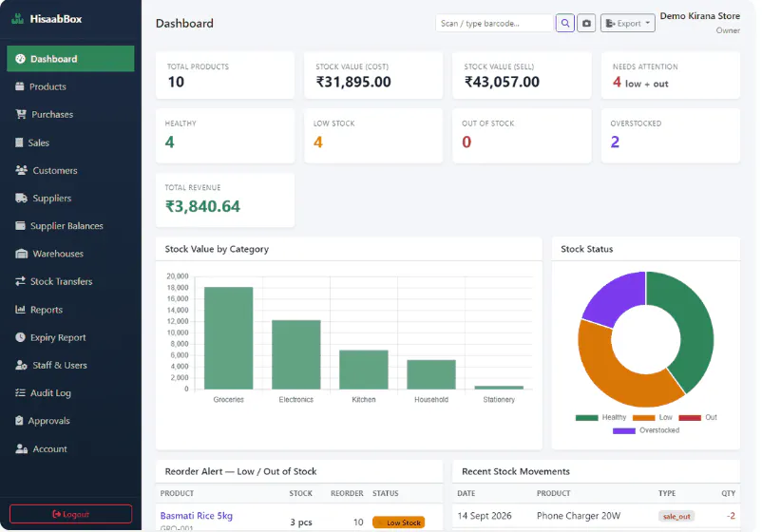The image size is (762, 532).
Task: Click the Kitchen bar in chart
Action: tap(364, 370)
